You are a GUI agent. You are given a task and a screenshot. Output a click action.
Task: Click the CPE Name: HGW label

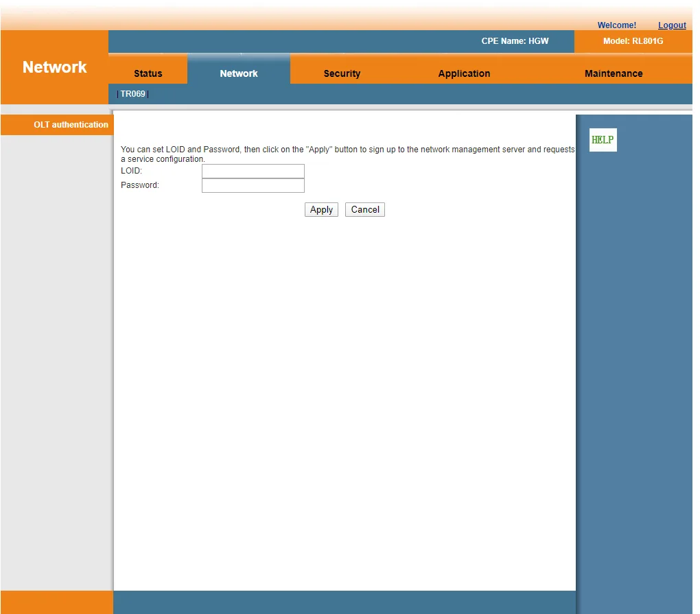coord(515,41)
